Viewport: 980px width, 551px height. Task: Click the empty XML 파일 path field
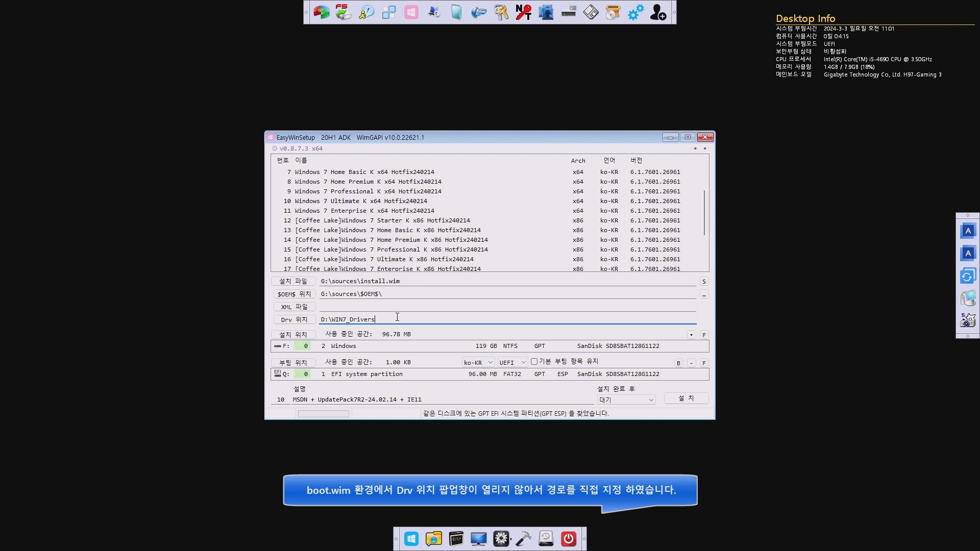point(508,307)
